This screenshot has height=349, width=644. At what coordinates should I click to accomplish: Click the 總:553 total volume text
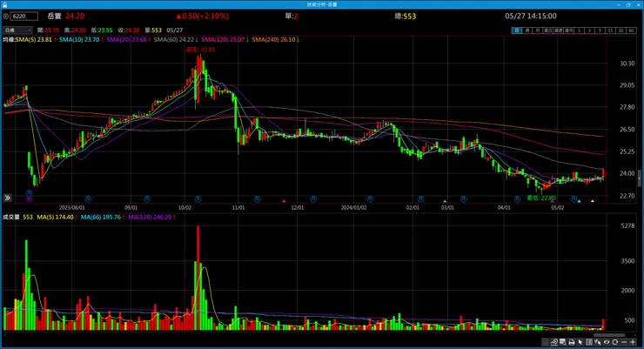[406, 17]
